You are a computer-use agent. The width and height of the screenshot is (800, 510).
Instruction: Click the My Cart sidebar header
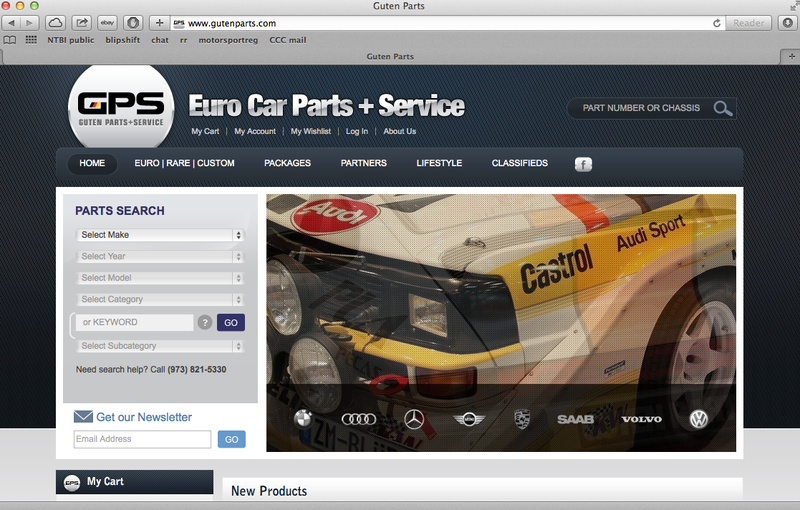coord(135,482)
